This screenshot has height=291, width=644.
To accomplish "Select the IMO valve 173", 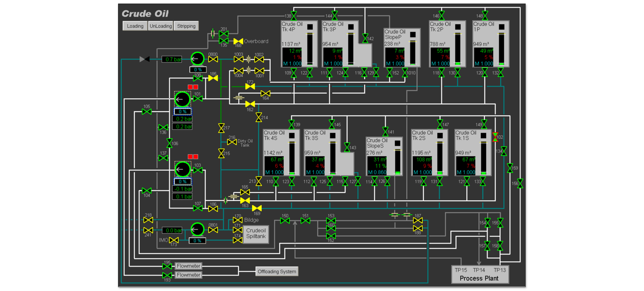I will coord(174,240).
